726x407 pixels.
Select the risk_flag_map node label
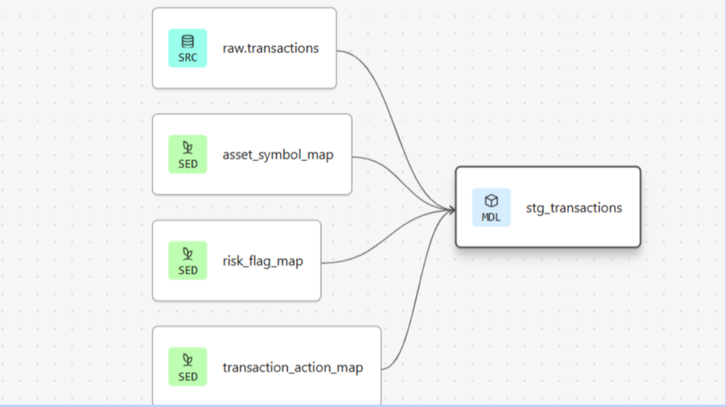pos(262,261)
